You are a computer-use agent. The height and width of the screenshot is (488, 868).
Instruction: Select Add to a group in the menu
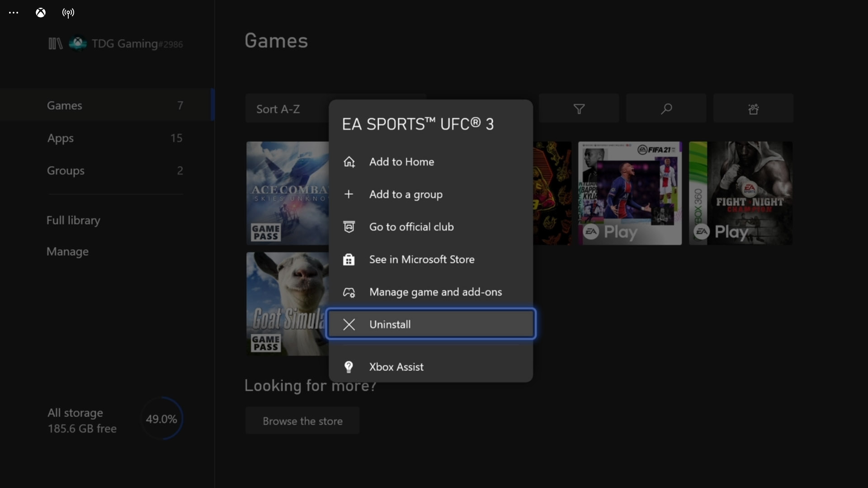[x=406, y=194]
